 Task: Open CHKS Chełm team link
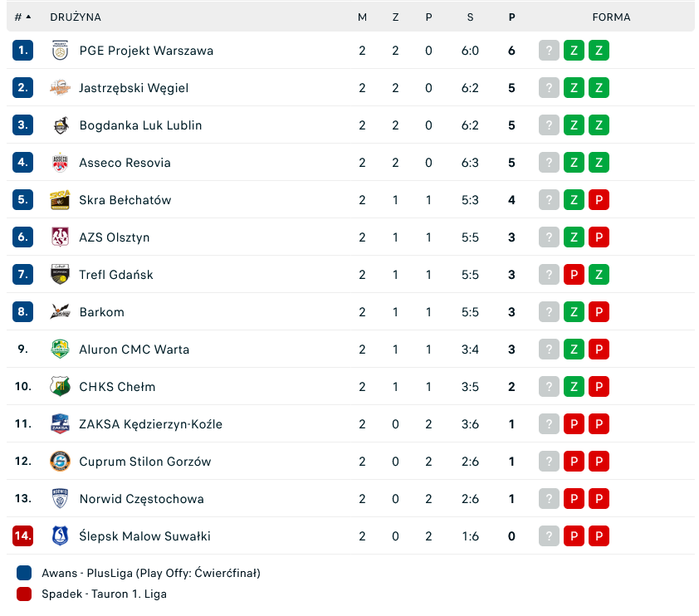click(x=117, y=387)
